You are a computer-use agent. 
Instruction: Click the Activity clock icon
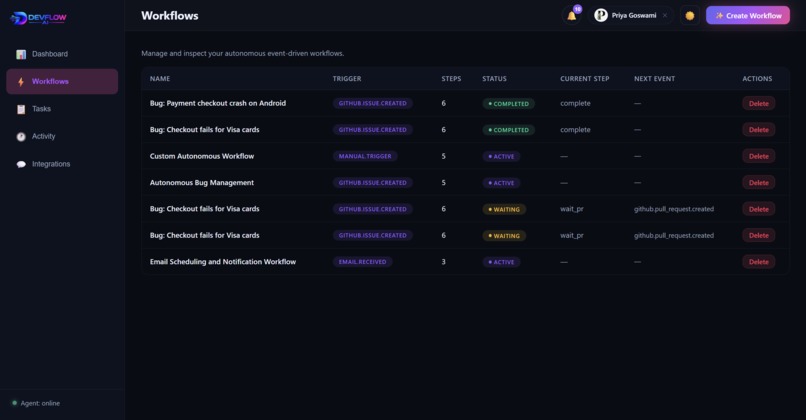(x=21, y=136)
